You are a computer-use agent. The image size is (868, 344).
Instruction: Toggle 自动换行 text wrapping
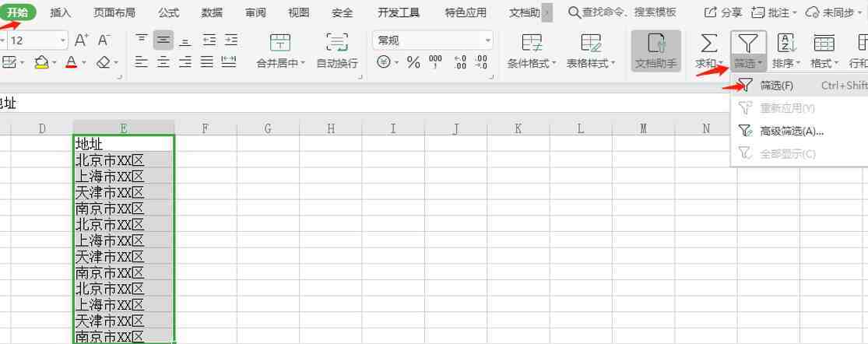(x=337, y=51)
